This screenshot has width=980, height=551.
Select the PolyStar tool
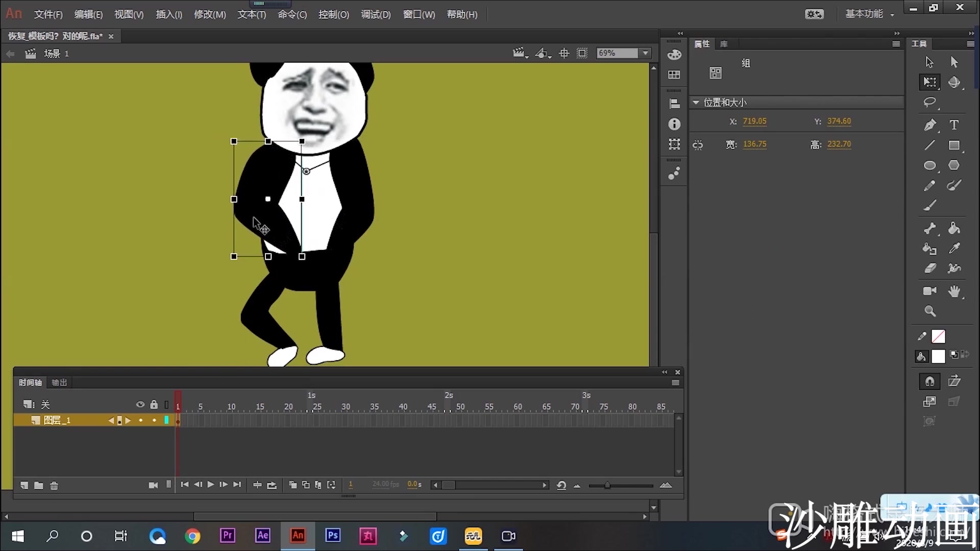[x=954, y=165]
